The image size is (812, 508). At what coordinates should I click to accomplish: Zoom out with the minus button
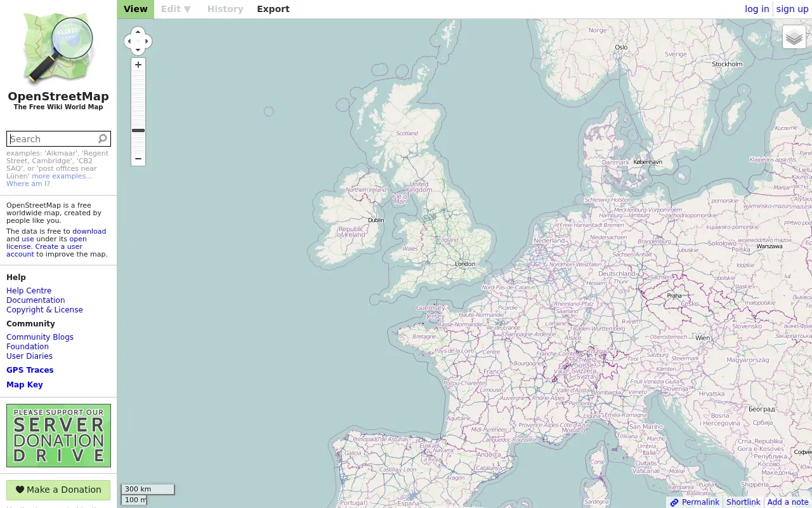coord(138,159)
